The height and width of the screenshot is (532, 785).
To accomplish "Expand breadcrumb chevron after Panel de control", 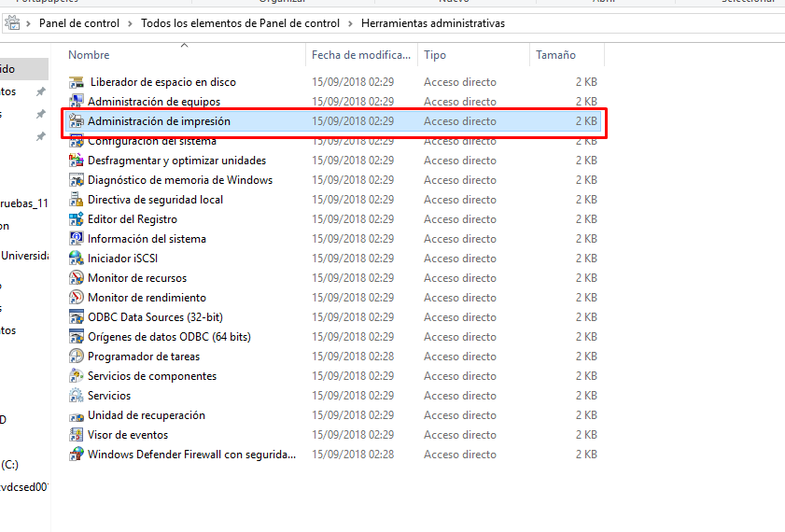I will coord(130,23).
